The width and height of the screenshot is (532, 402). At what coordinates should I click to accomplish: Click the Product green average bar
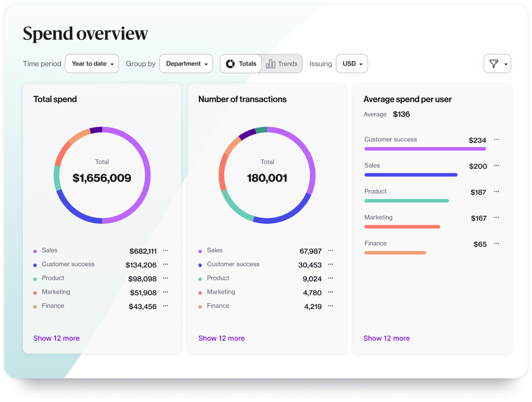tap(406, 201)
